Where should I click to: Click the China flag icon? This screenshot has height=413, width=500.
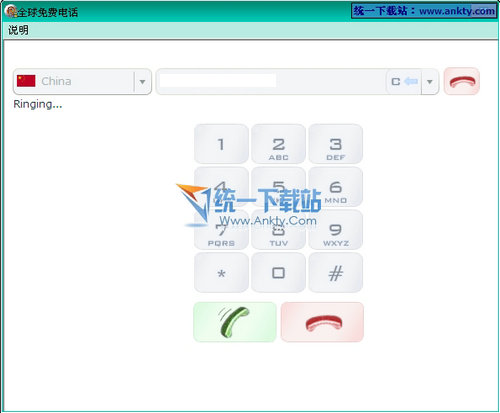coord(26,81)
